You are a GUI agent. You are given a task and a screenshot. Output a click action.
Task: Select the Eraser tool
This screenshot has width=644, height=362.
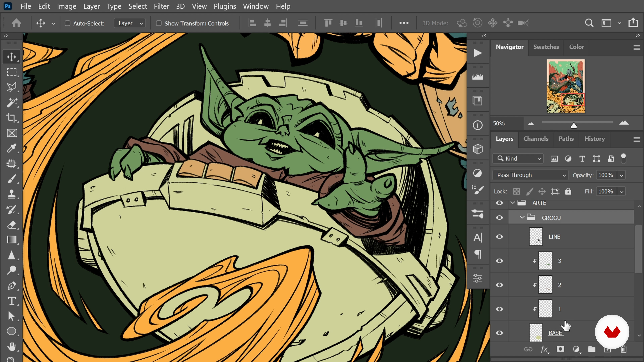(12, 225)
